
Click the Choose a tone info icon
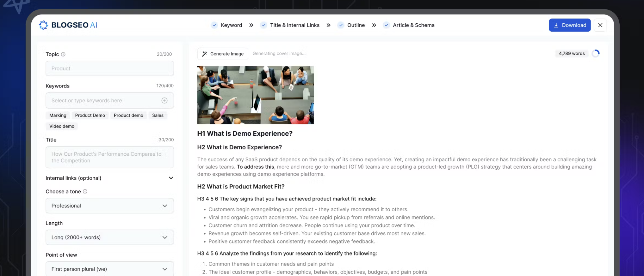point(85,191)
